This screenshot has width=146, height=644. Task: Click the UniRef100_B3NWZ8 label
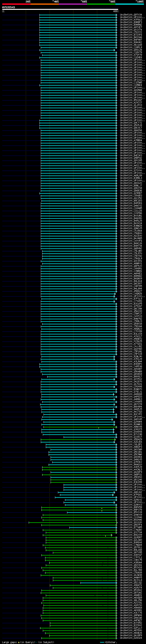pyautogui.click(x=131, y=226)
